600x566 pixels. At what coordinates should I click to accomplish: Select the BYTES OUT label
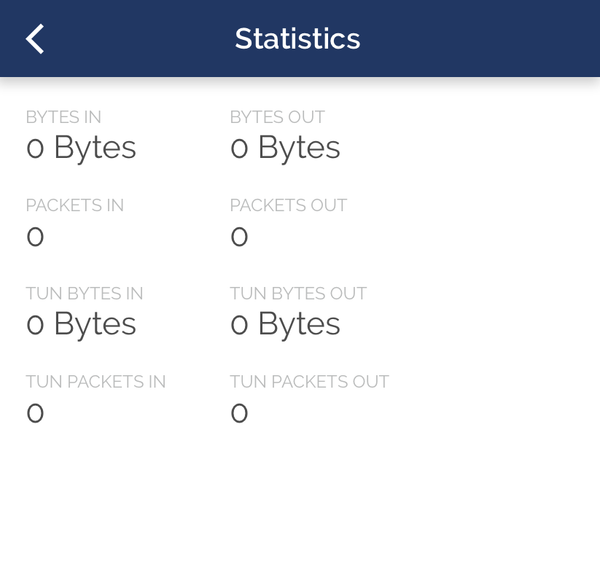[x=277, y=117]
